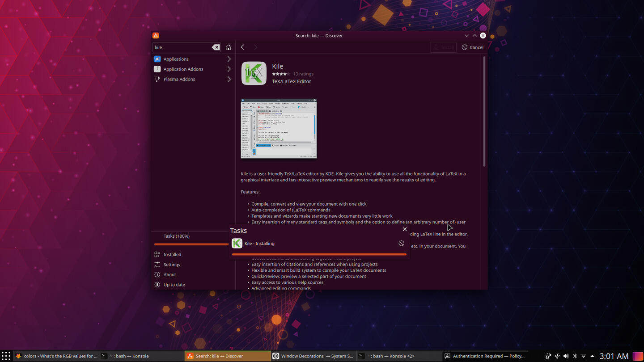
Task: Click the 'Kile - Installing' progress bar
Action: pos(319,254)
